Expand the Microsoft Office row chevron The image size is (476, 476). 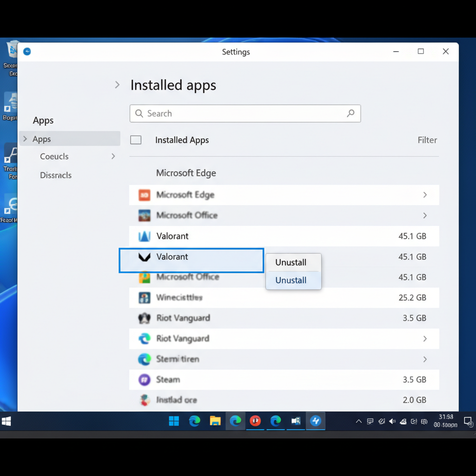click(424, 216)
